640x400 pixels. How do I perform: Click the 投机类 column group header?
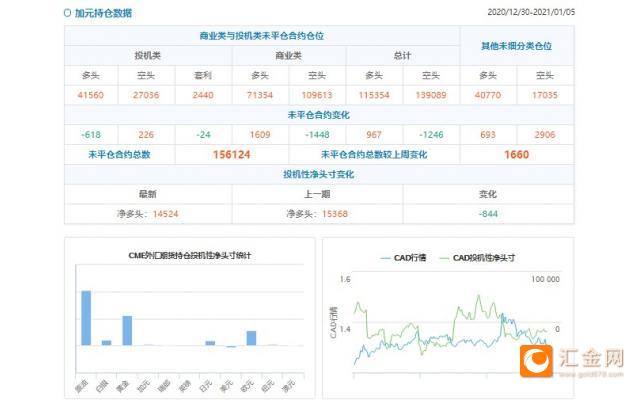[148, 56]
